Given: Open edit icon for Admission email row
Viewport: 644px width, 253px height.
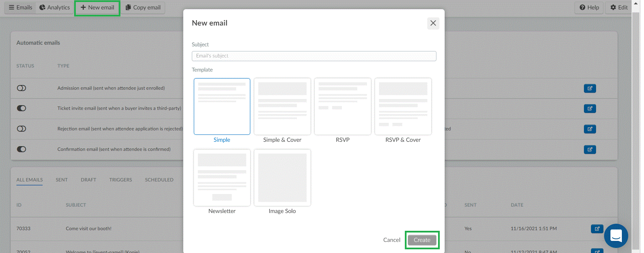Looking at the screenshot, I should click(x=590, y=88).
